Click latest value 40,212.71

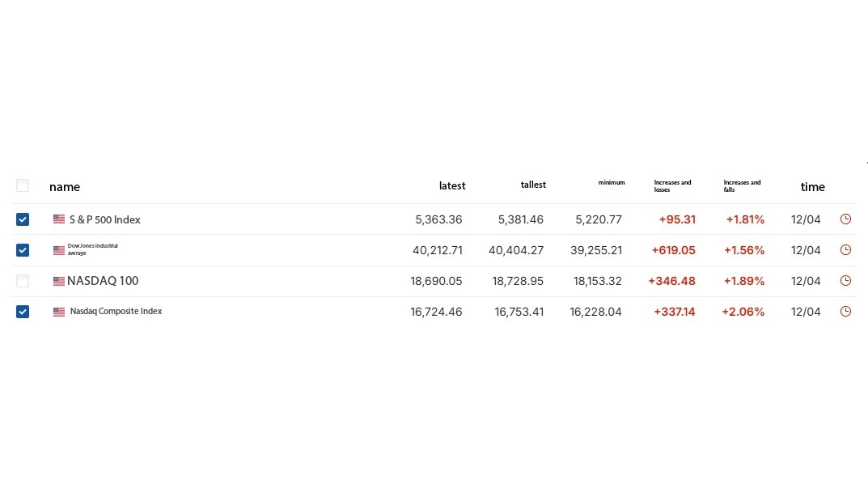click(x=438, y=250)
